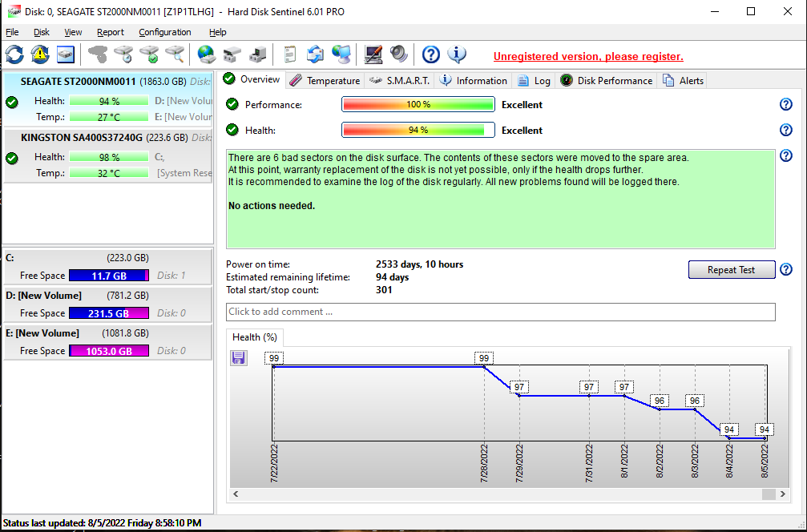Open the File menu
807x532 pixels.
point(12,32)
